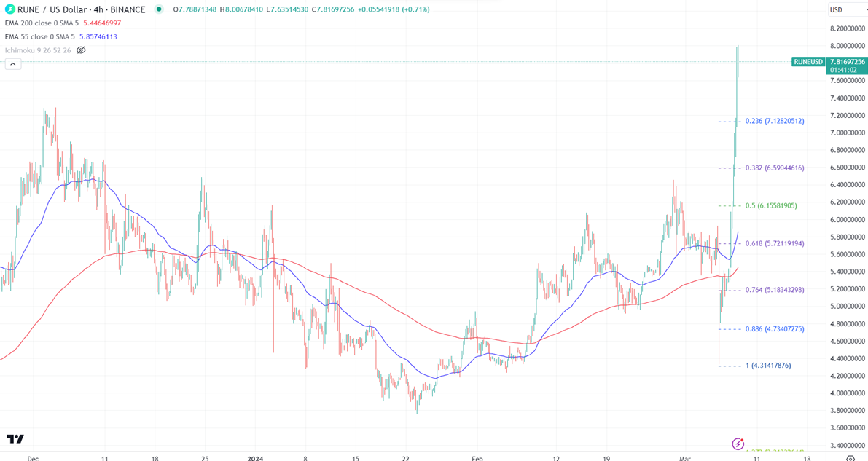Open the purple lightning events icon
Viewport: 868px width, 461px height.
(738, 444)
